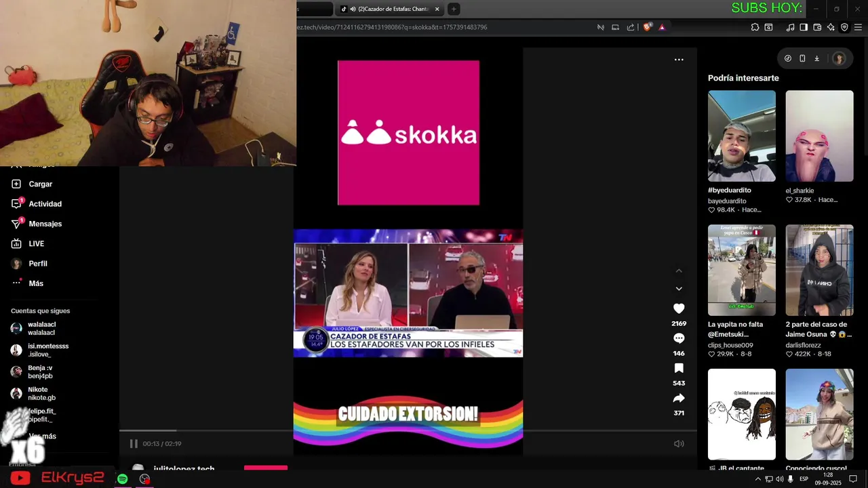Go to the next video with down chevron

679,289
